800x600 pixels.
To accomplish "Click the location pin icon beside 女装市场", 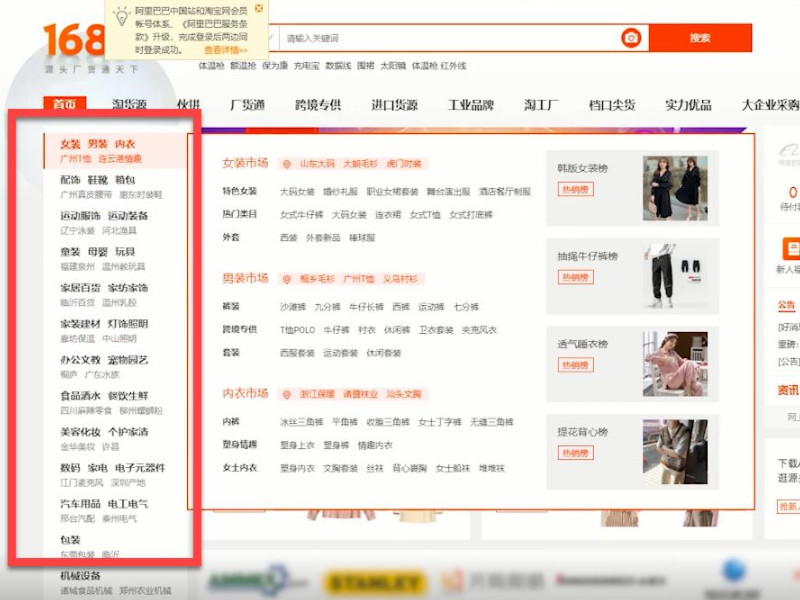I will pos(288,162).
